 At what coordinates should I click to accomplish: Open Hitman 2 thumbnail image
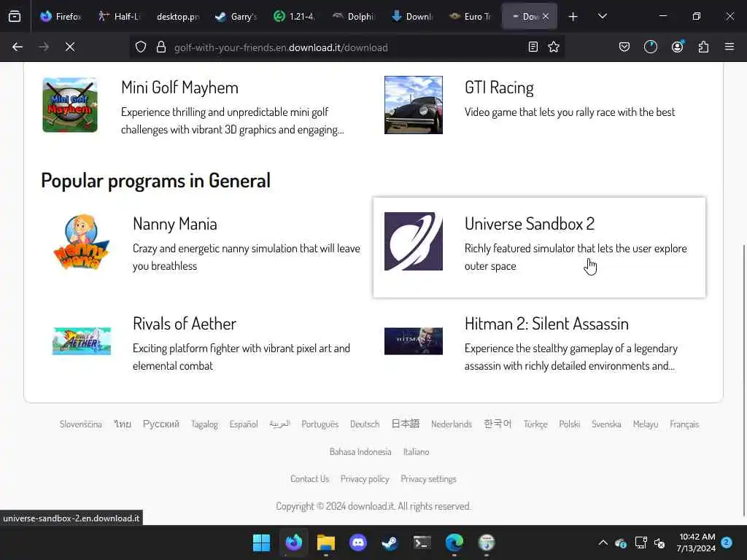413,341
